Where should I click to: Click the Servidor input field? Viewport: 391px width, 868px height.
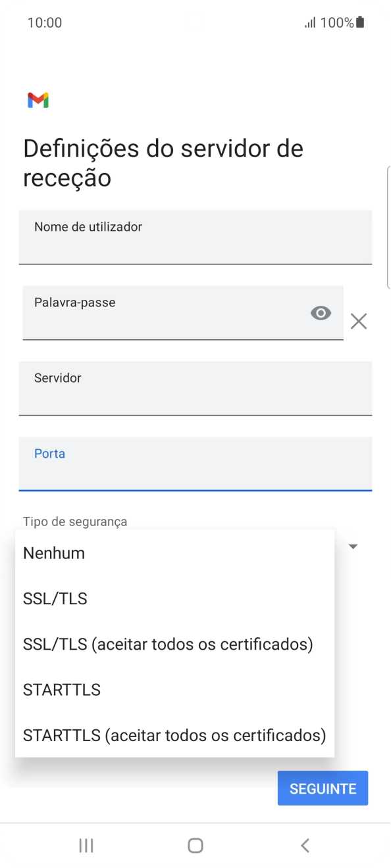click(x=195, y=389)
